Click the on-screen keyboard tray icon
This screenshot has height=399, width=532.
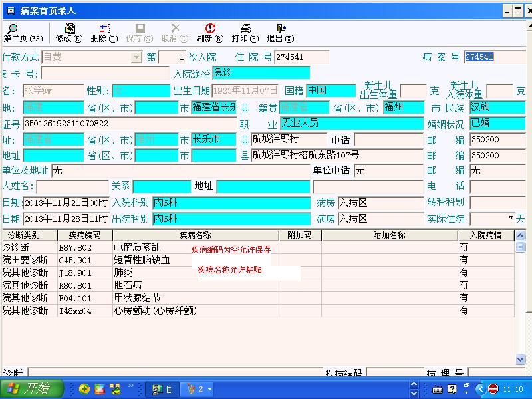coord(438,389)
